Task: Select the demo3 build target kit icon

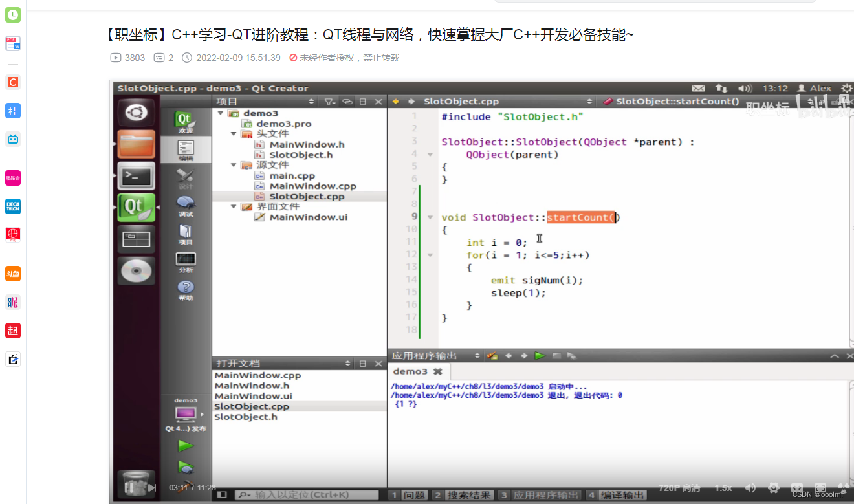Action: click(x=186, y=413)
